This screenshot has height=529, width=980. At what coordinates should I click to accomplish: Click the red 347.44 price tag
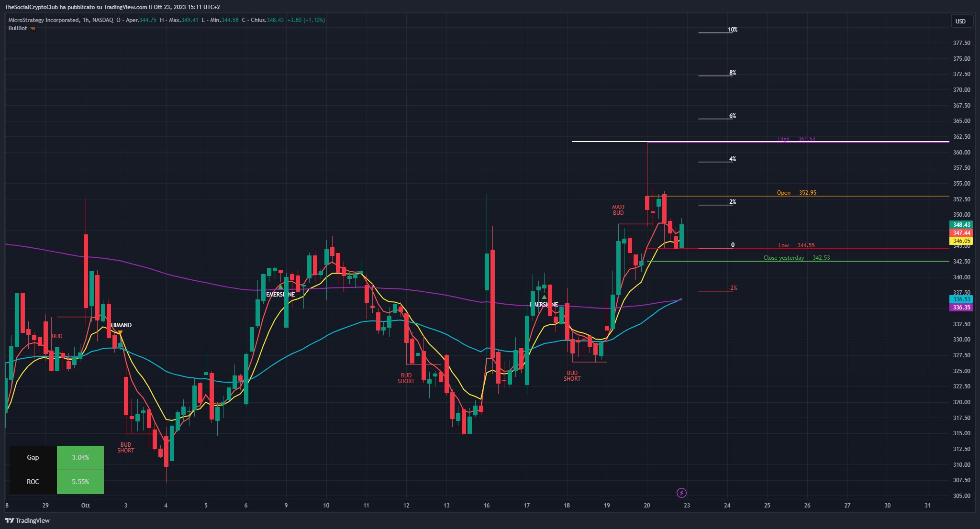[961, 233]
